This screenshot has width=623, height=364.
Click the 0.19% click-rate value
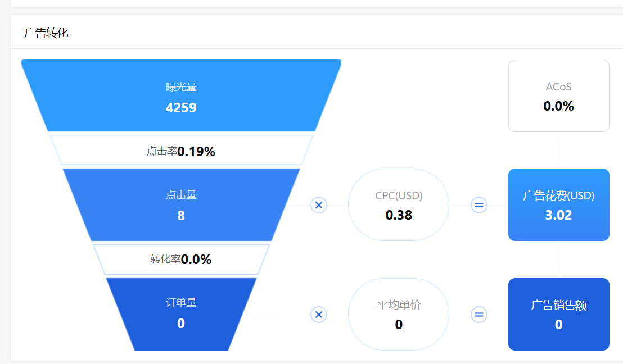point(196,151)
